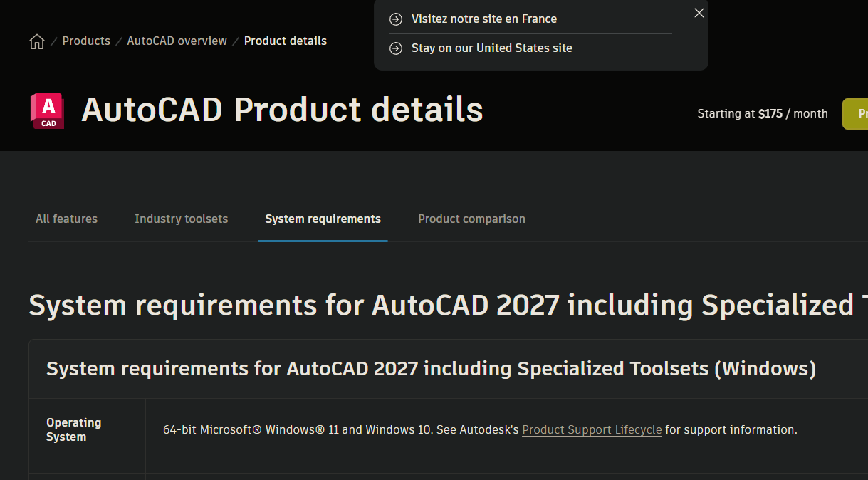Dismiss the site region popup

pyautogui.click(x=699, y=13)
